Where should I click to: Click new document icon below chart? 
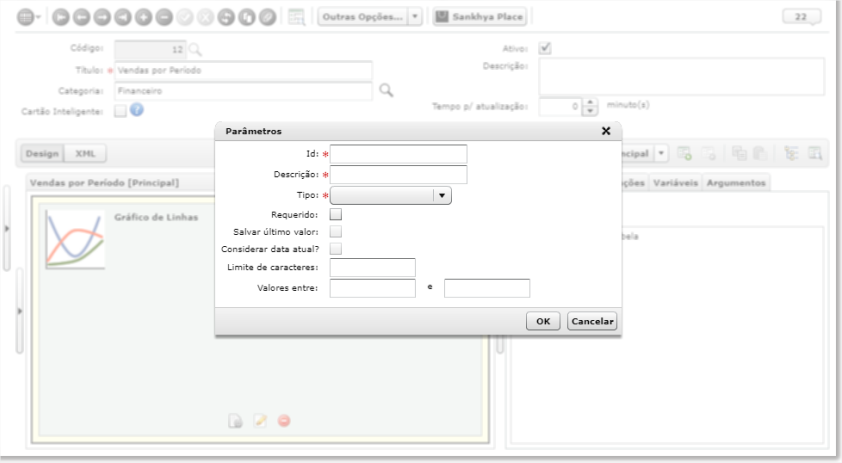(x=235, y=421)
